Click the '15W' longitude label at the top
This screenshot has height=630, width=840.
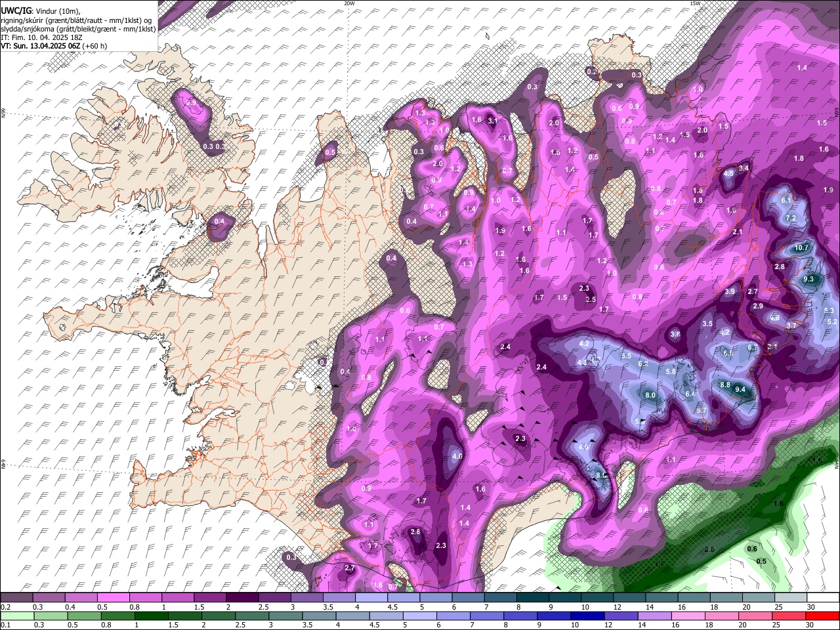pos(695,3)
